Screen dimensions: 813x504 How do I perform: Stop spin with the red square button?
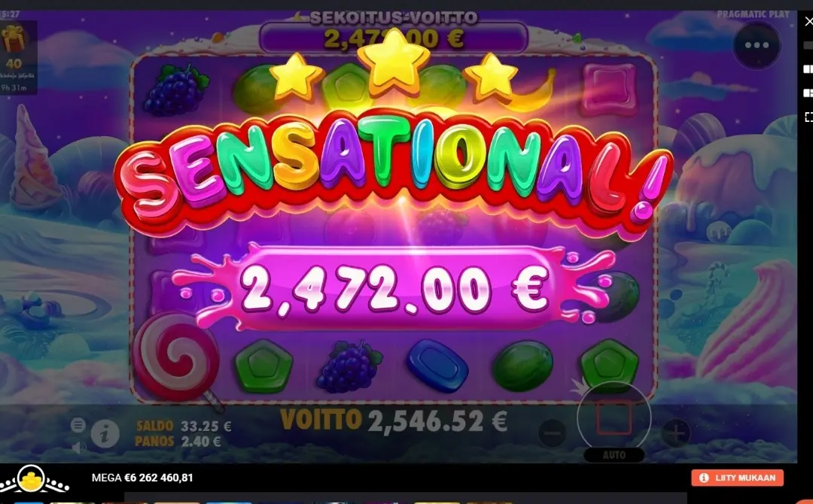tap(614, 418)
